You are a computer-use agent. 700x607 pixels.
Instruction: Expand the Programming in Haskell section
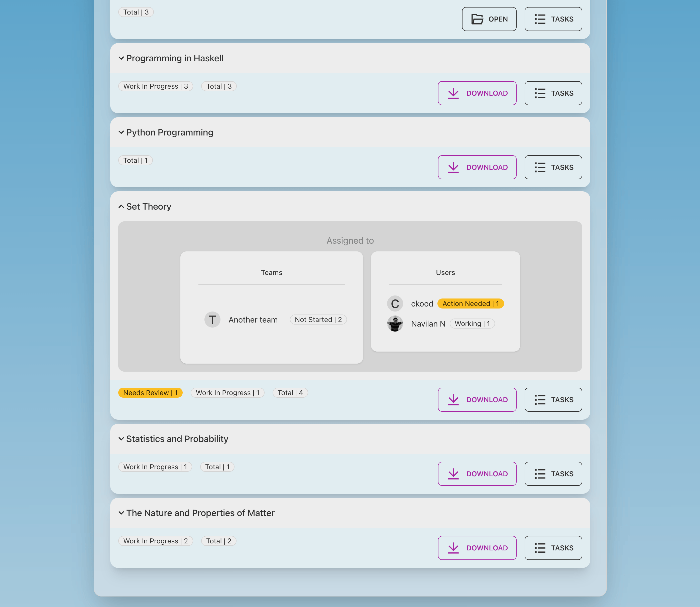coord(121,58)
